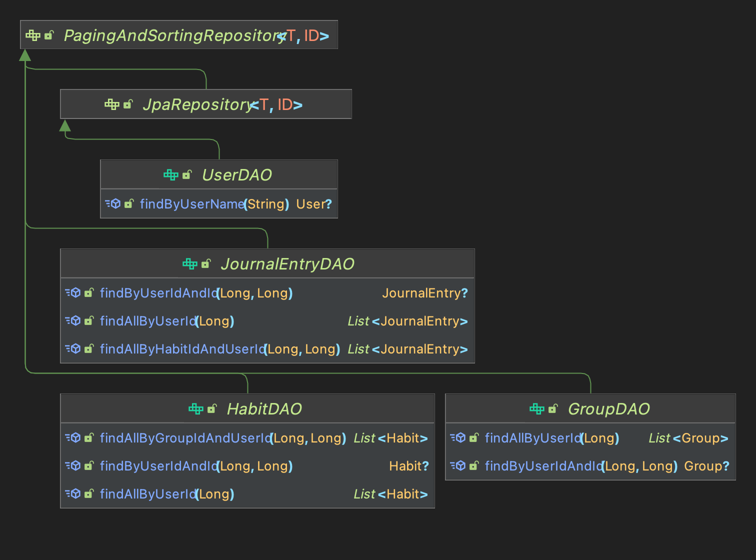Select the UserDAO node title
The width and height of the screenshot is (756, 560).
click(x=237, y=175)
